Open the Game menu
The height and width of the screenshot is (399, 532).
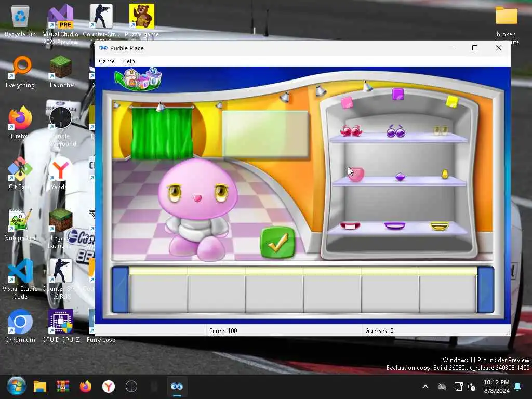pyautogui.click(x=107, y=61)
